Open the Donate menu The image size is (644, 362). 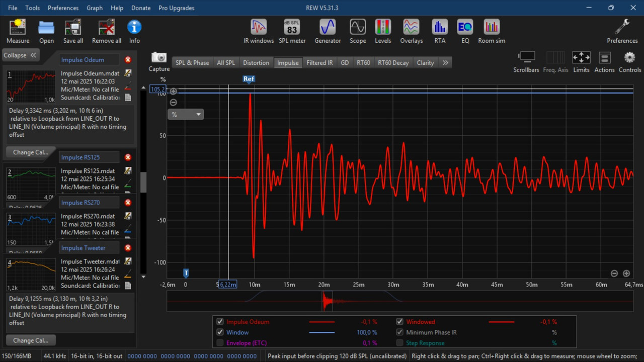point(141,8)
